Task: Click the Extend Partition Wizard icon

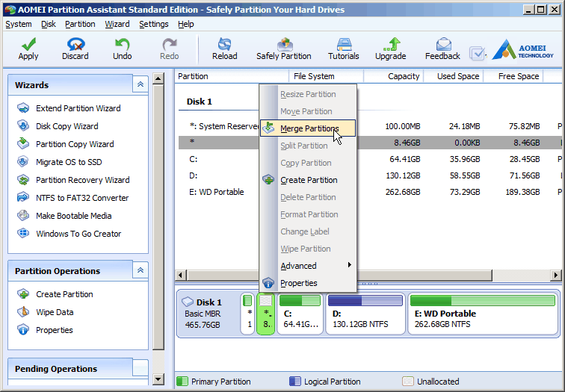Action: (23, 108)
